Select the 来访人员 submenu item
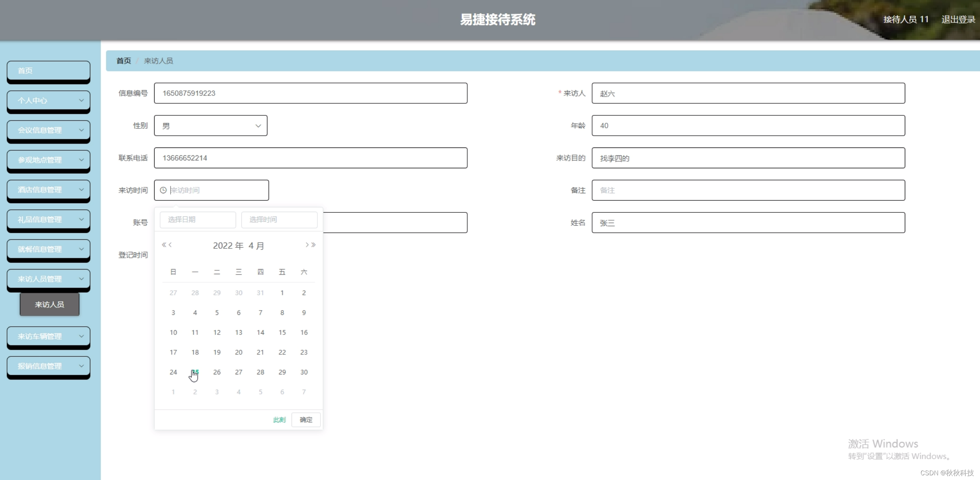Image resolution: width=980 pixels, height=480 pixels. [49, 304]
